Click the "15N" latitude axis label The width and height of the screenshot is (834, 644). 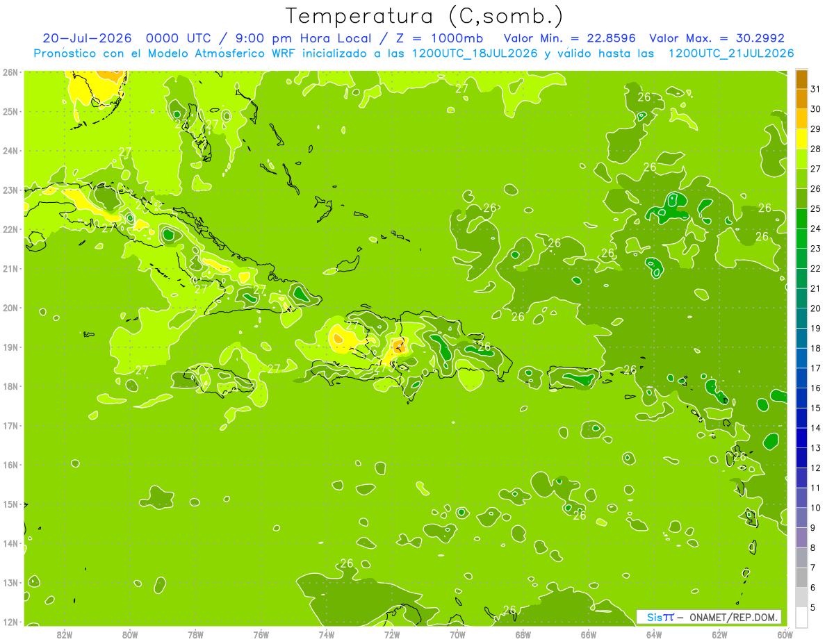pos(10,504)
